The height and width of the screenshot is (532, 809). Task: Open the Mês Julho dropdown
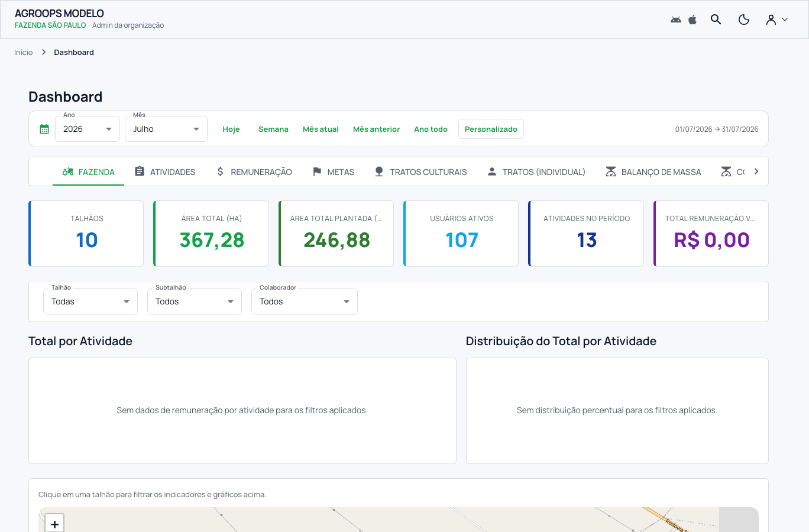point(166,129)
